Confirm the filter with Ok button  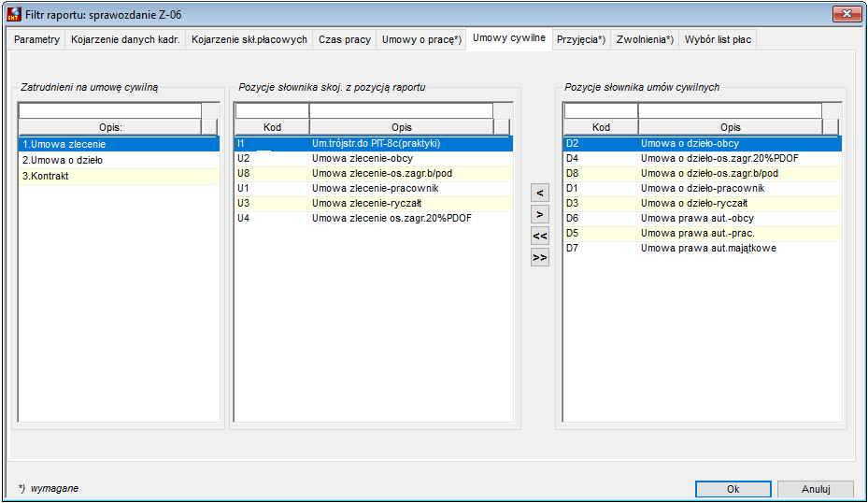[x=733, y=489]
